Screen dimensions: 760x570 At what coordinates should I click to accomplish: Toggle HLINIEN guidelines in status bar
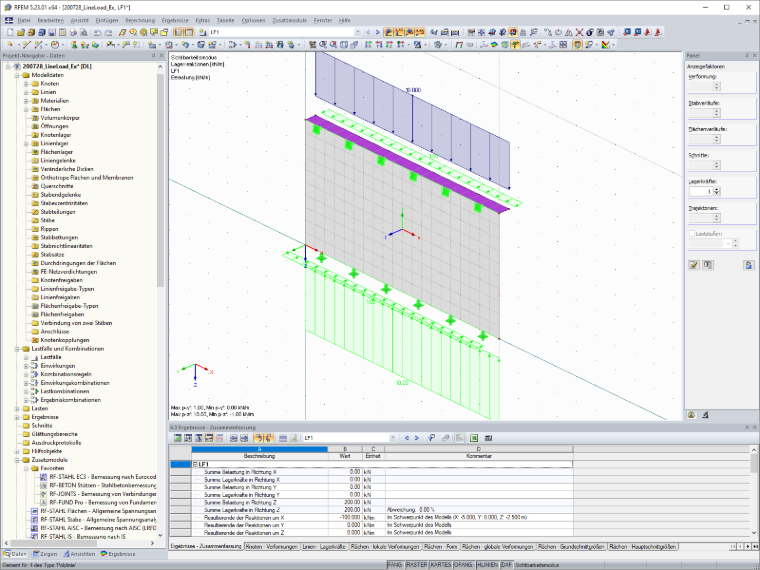tap(487, 565)
